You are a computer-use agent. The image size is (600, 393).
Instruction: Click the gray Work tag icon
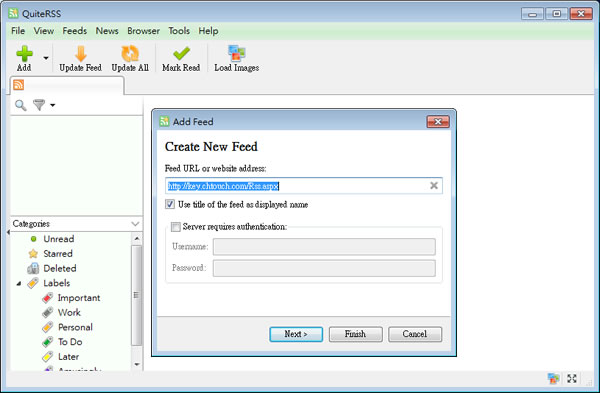tap(47, 313)
